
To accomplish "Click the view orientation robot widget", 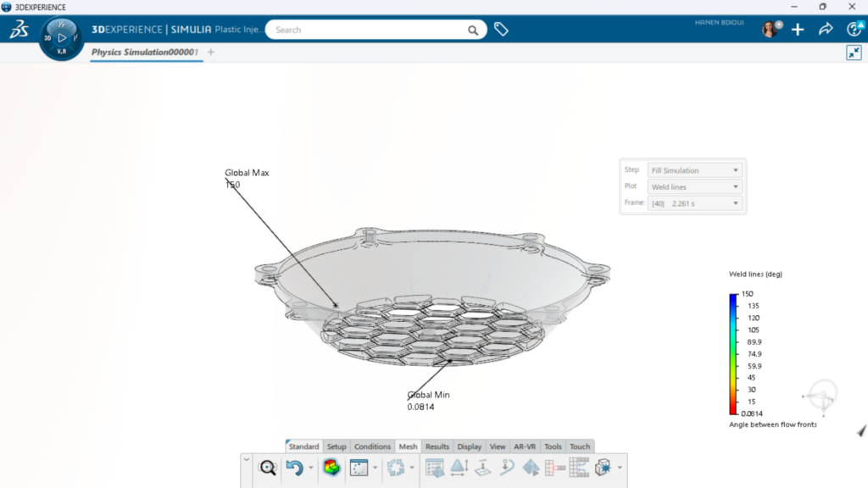I will click(821, 396).
